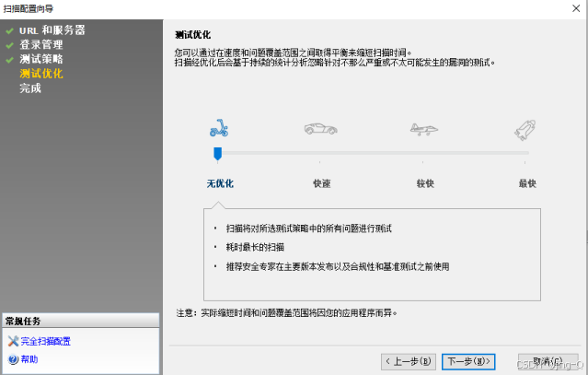Set the slider to the 较快 tick
The width and height of the screenshot is (588, 375).
(422, 153)
